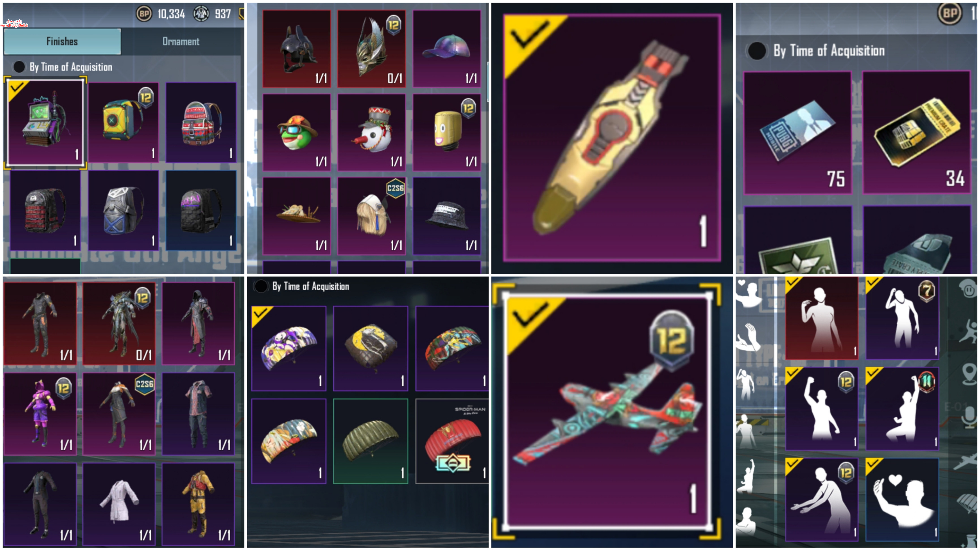The image size is (980, 551).
Task: Select the frog mask with goggles
Action: pyautogui.click(x=297, y=132)
